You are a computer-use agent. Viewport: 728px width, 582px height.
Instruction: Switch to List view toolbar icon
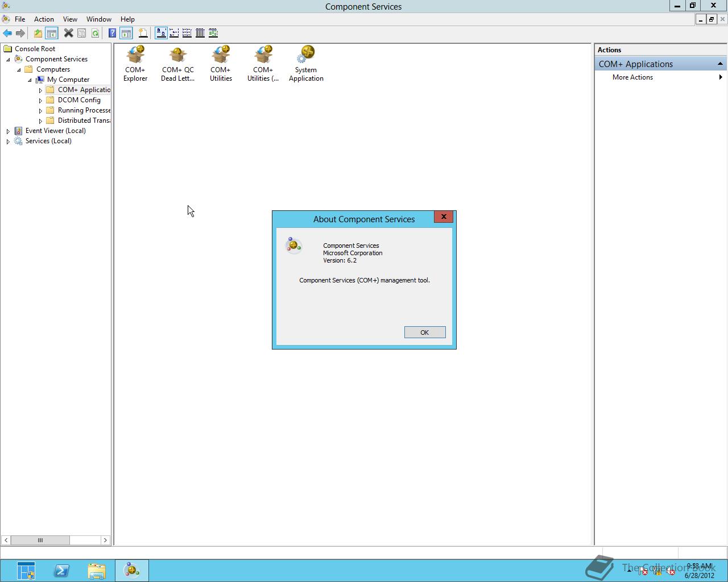pos(187,33)
